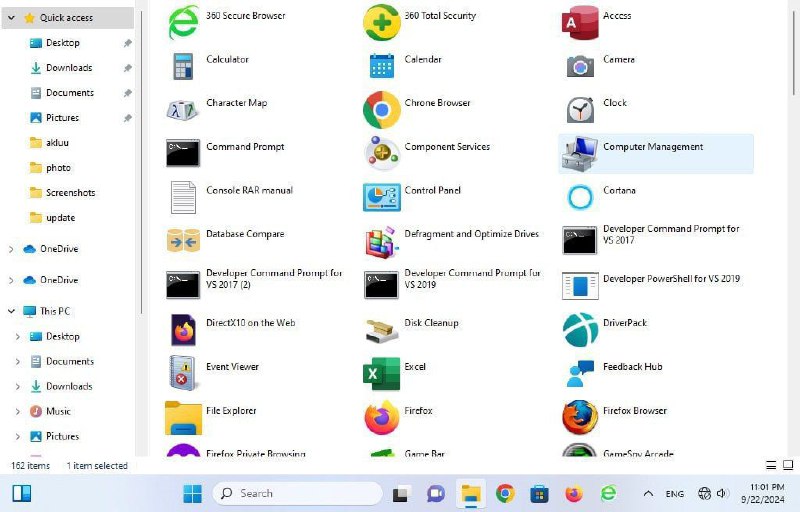Open the Chat app on taskbar
Viewport: 800px width, 512px height.
(436, 494)
